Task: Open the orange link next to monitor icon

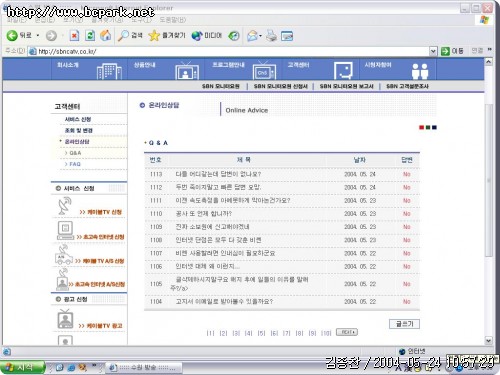Action: [100, 237]
